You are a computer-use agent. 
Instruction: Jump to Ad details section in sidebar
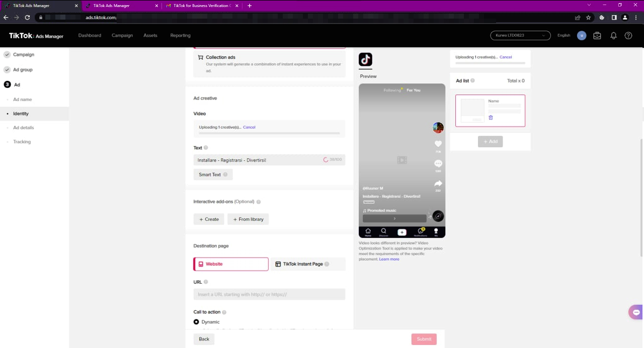coord(24,128)
